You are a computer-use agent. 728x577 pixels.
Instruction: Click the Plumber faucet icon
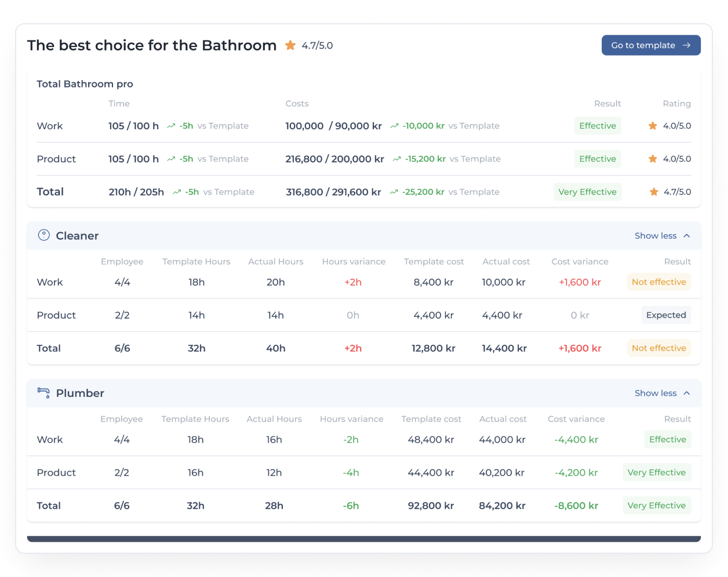(x=43, y=392)
